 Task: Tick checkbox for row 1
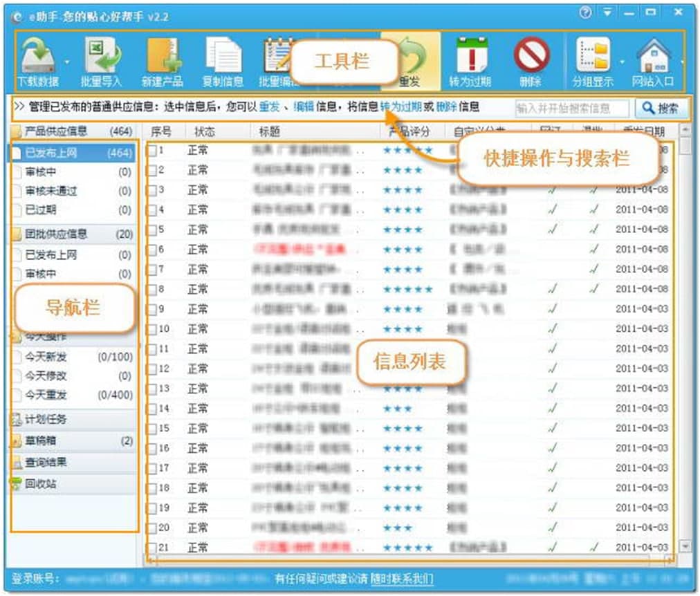pos(151,150)
